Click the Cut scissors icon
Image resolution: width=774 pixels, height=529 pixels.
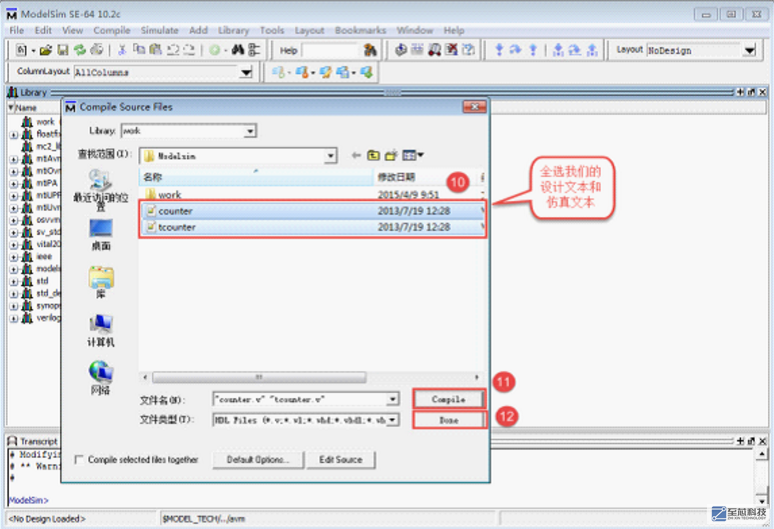tap(122, 50)
